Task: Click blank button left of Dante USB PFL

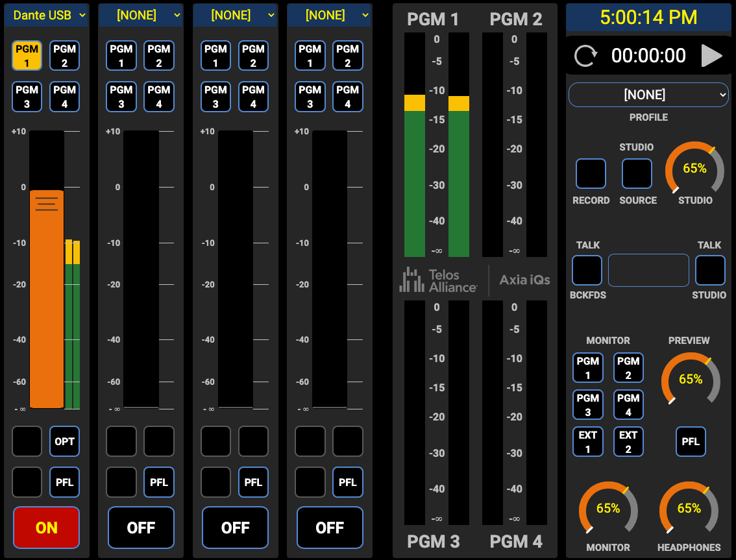Action: coord(27,482)
